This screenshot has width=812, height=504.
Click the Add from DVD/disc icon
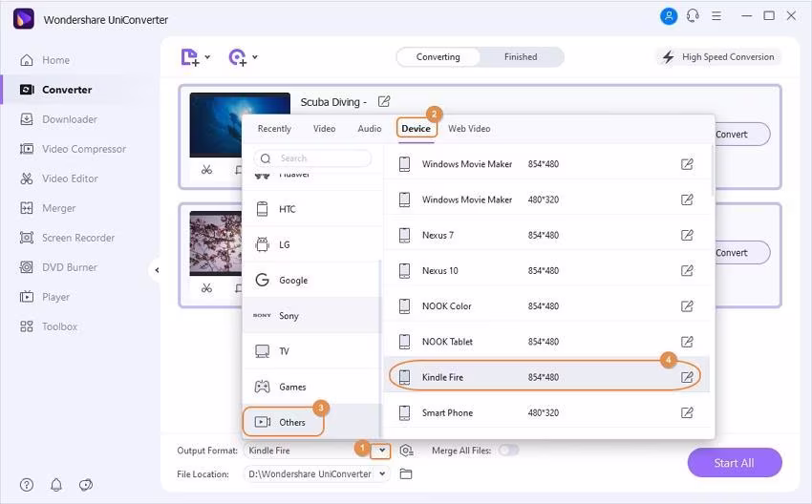pos(238,57)
